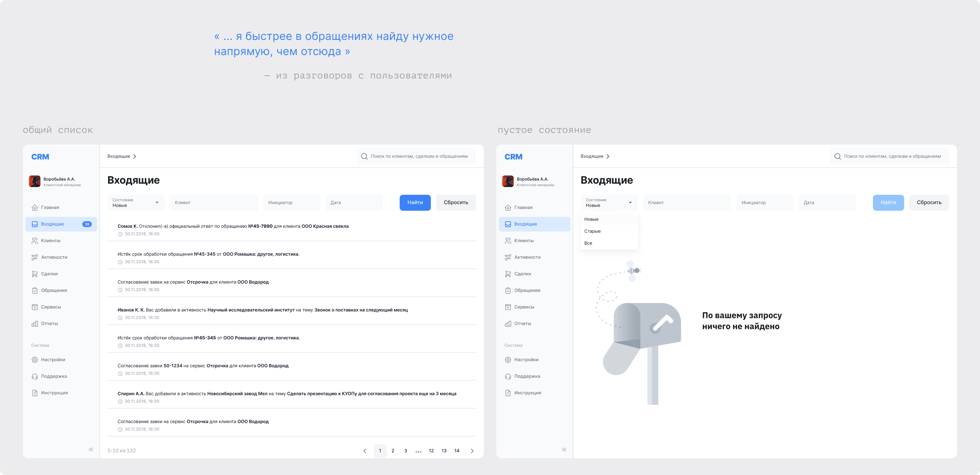Open user avatar in right mockup
Screen dimensions: 980x475
[x=508, y=181]
